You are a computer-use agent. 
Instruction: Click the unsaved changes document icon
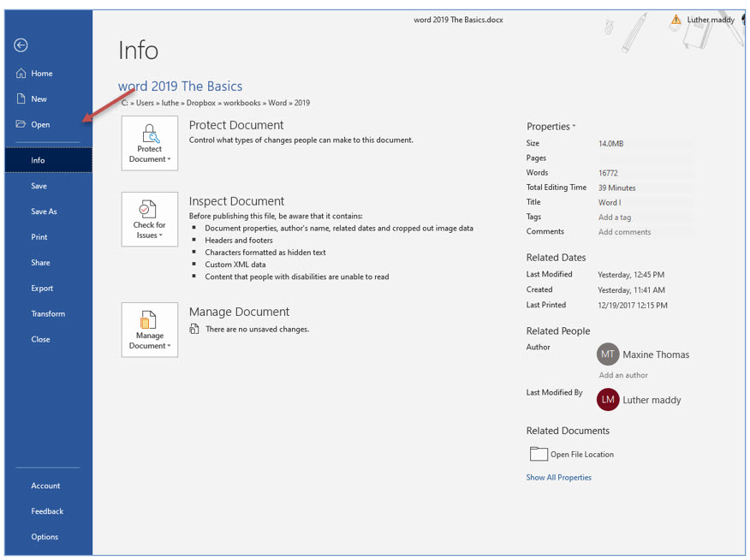pos(194,329)
